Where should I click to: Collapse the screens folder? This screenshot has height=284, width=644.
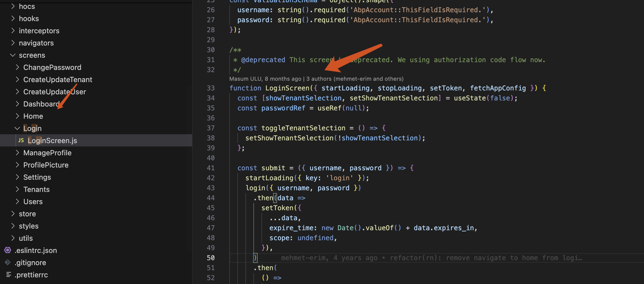click(x=13, y=55)
